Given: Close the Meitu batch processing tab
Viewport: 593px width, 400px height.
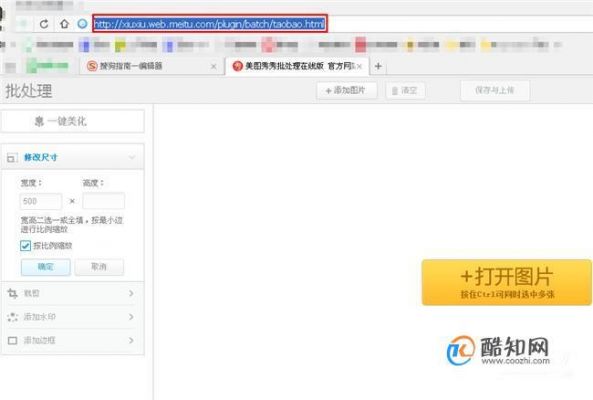Looking at the screenshot, I should click(x=360, y=67).
